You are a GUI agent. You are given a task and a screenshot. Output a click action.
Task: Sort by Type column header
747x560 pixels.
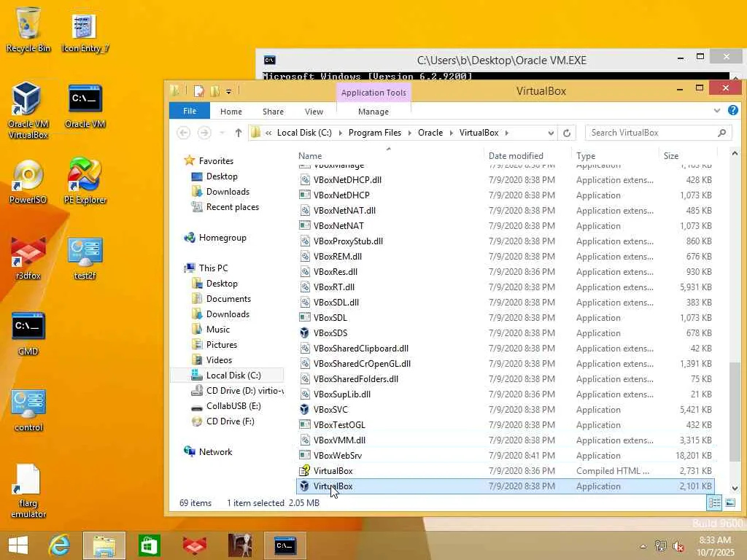coord(586,156)
